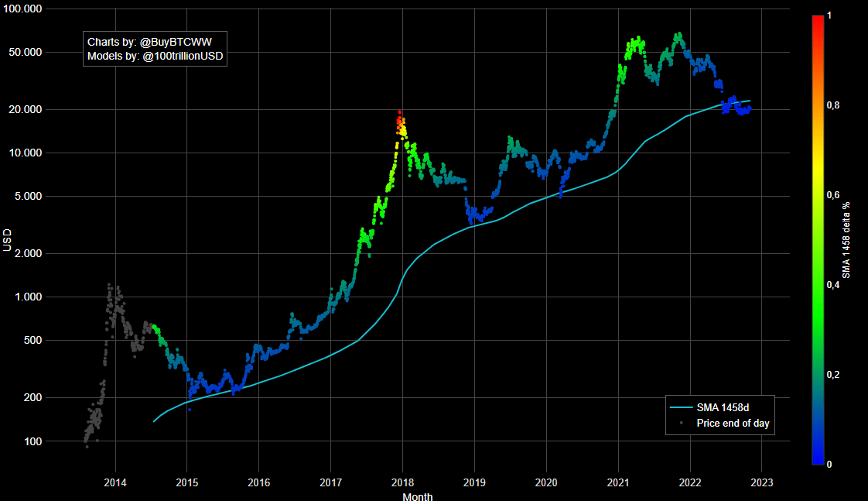868x501 pixels.
Task: Click the 5.000 y-axis label
Action: 28,196
